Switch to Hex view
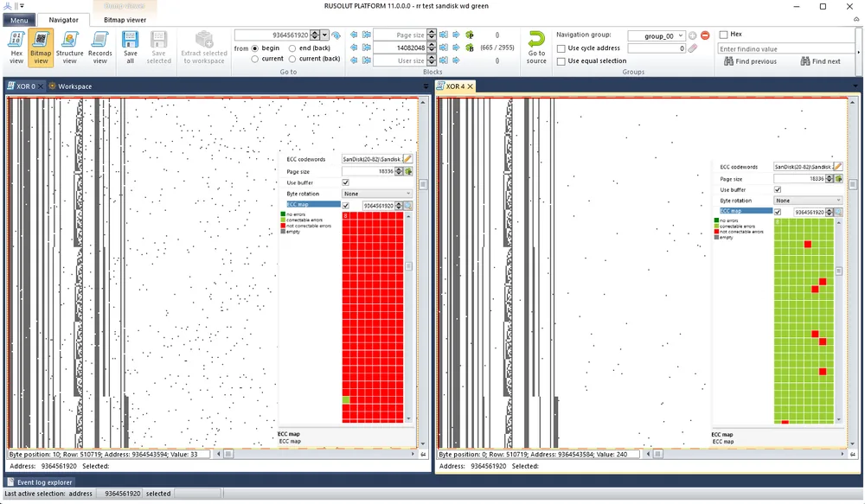865x504 pixels. 16,48
